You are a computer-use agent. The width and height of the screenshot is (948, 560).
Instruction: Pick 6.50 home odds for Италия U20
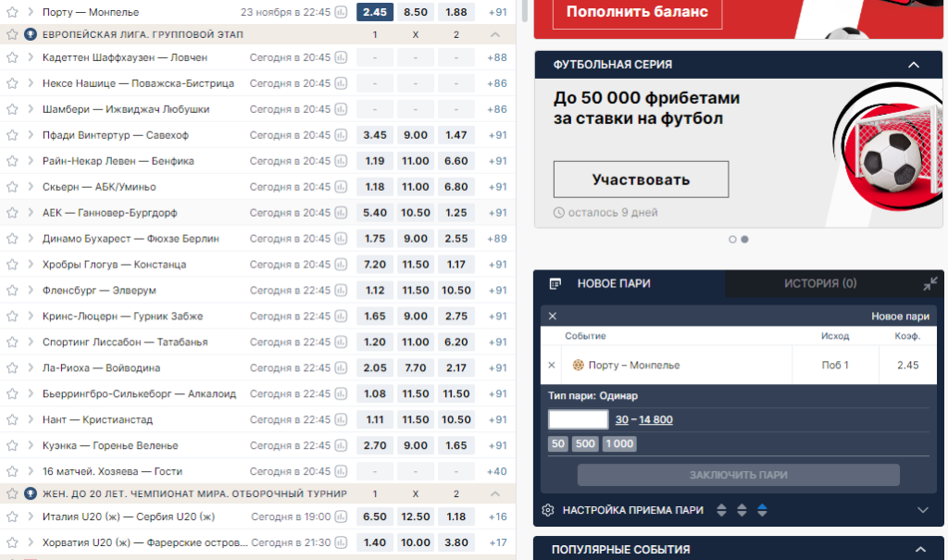375,517
